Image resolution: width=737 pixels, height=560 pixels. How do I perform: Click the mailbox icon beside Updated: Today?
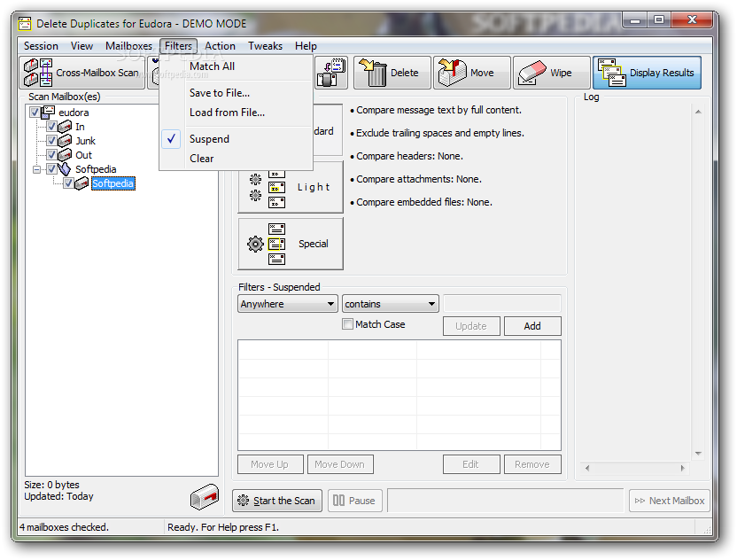(x=205, y=496)
